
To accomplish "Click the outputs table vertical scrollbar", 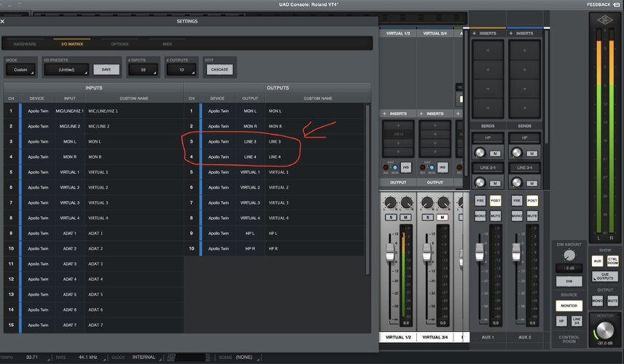I will (367, 189).
